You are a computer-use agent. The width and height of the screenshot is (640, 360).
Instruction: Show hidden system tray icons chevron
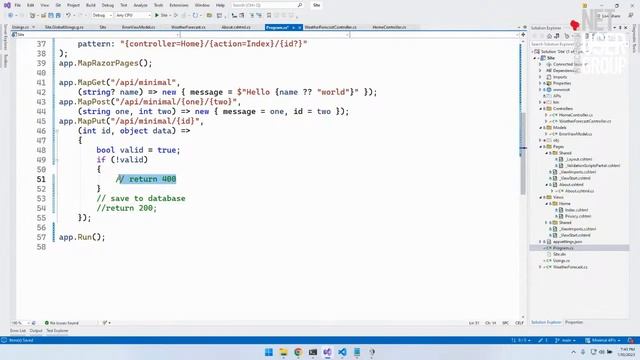coord(573,352)
